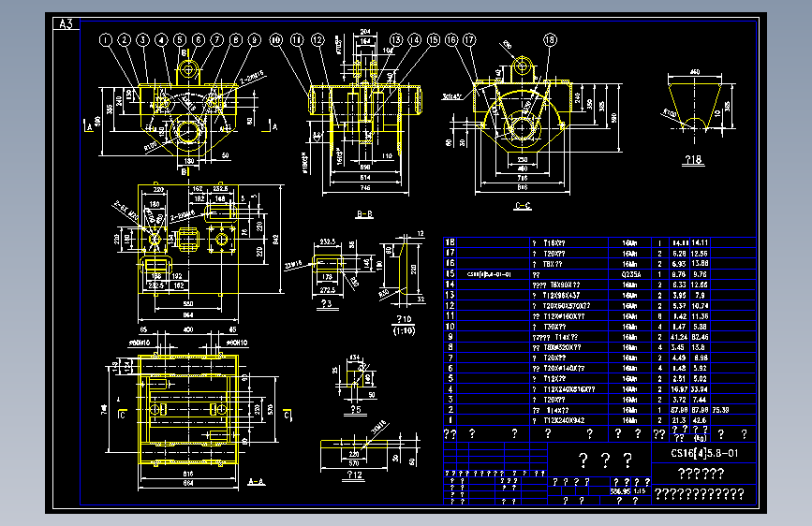Screen dimensions: 812x526
Task: Click the 75.39 remark in parts list
Action: [x=720, y=410]
